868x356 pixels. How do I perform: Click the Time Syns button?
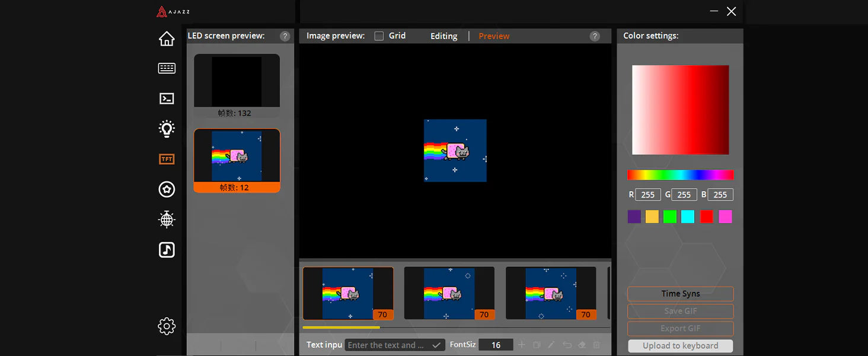(680, 294)
